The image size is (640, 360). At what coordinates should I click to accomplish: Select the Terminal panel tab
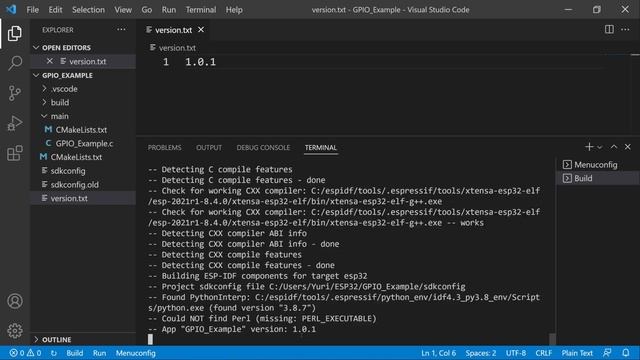(x=321, y=148)
